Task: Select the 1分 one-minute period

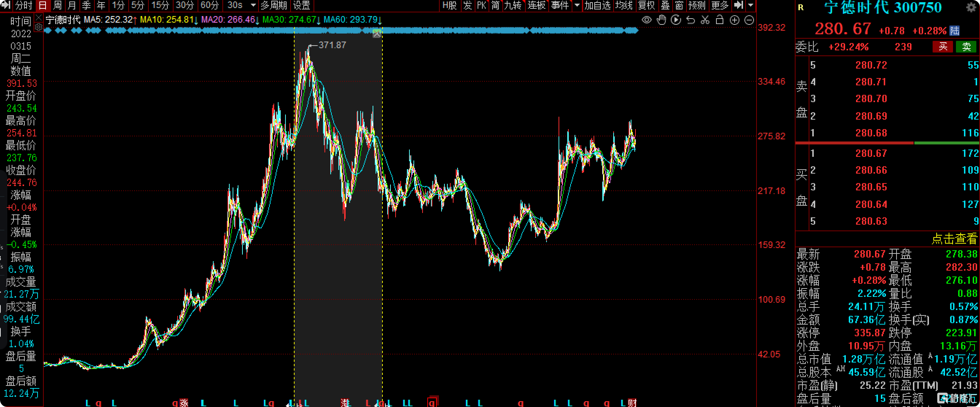Action: (x=118, y=5)
